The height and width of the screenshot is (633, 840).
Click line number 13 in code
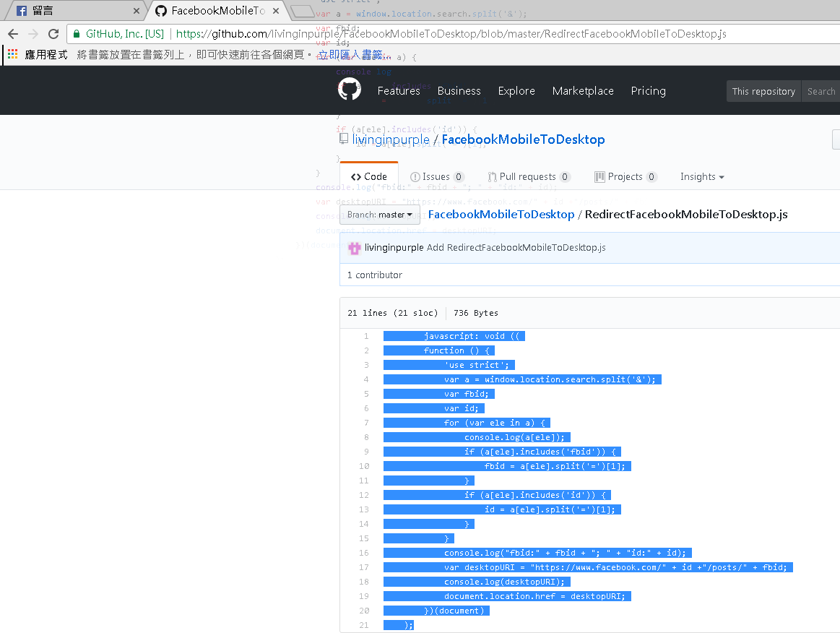(364, 509)
